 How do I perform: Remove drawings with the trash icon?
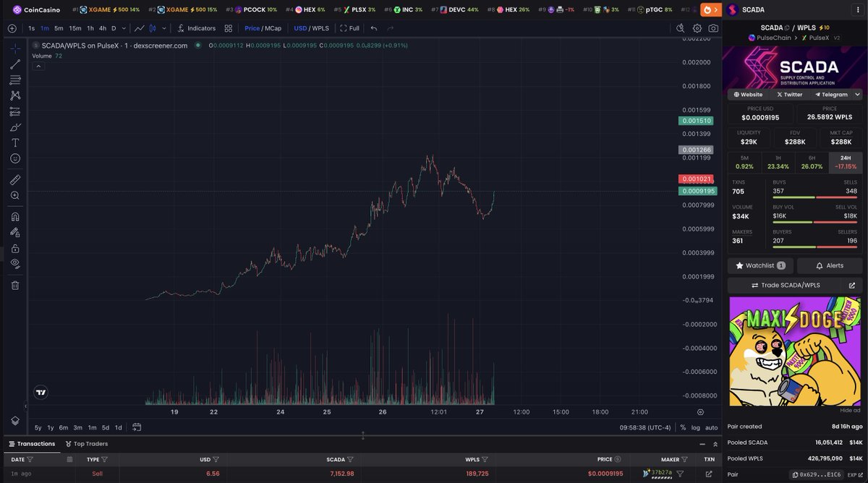15,285
